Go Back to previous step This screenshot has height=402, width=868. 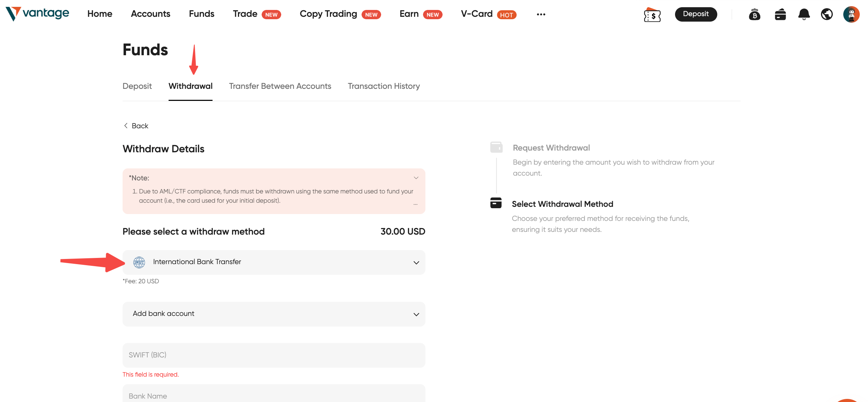pos(136,126)
